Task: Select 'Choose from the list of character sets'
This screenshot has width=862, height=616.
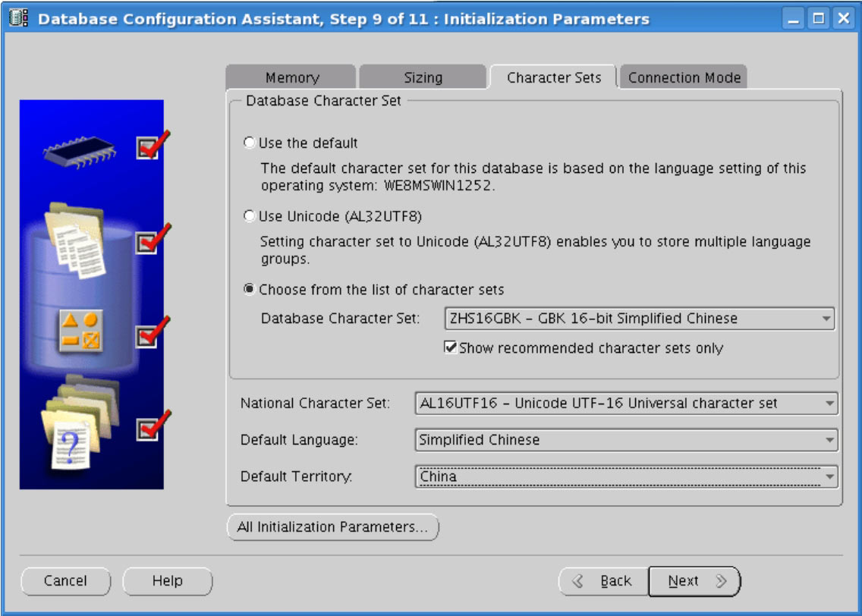Action: click(x=249, y=290)
